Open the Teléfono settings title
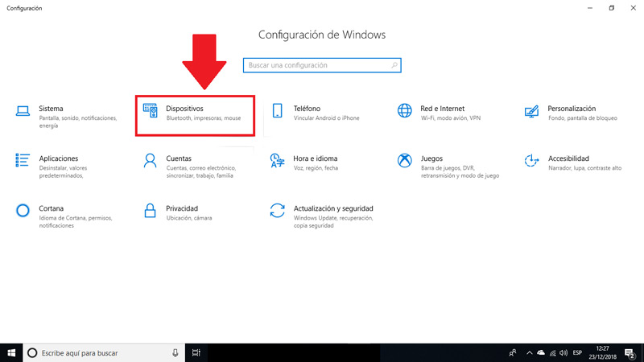Viewport: 644px width, 362px height. [x=307, y=109]
